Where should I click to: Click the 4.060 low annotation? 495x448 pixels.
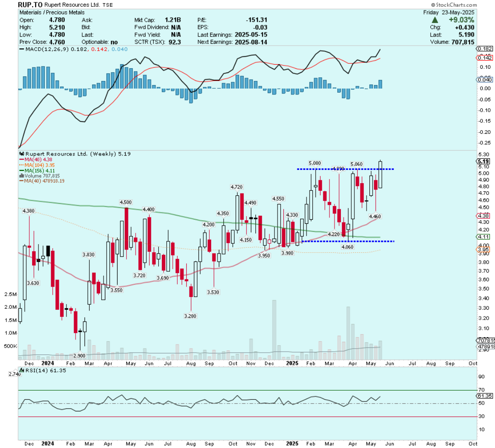[348, 247]
